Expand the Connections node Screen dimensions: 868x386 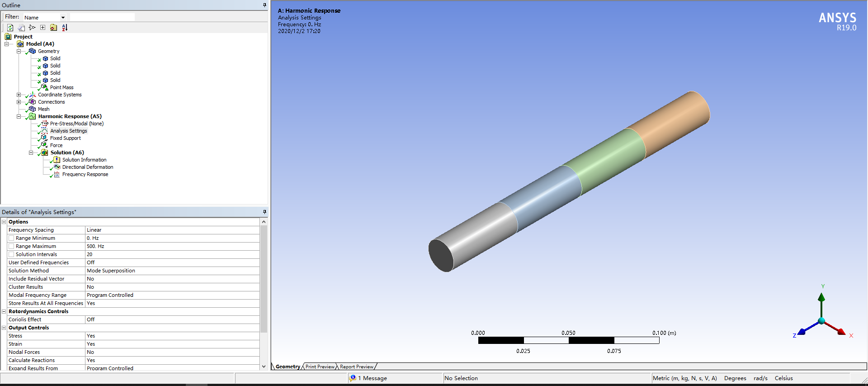(19, 102)
